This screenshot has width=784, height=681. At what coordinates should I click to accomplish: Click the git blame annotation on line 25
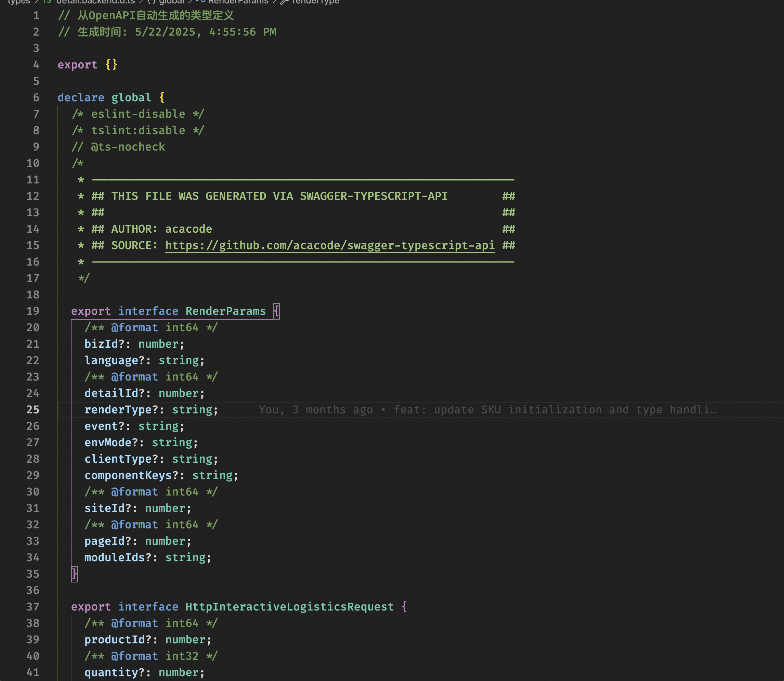tap(487, 410)
